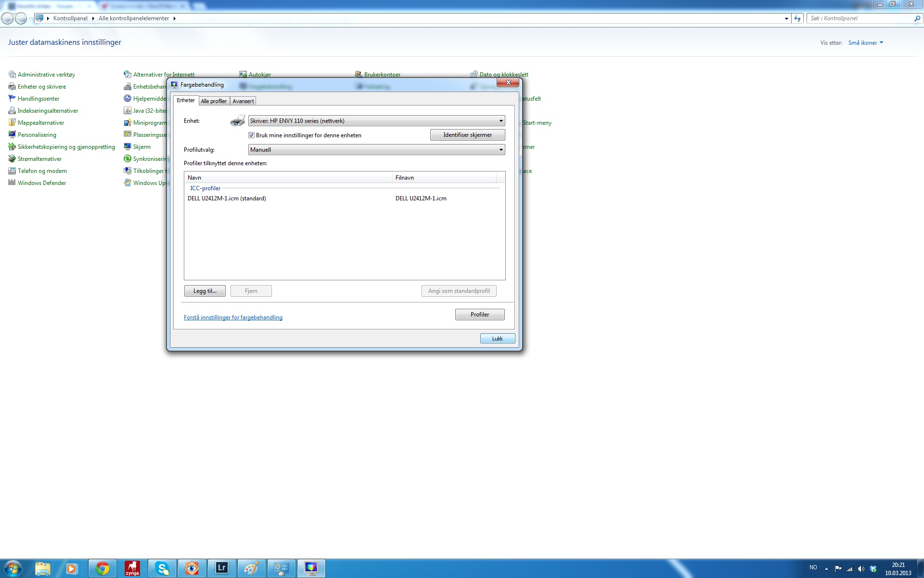The width and height of the screenshot is (924, 578).
Task: Refresh the Control Panel address bar
Action: 798,18
